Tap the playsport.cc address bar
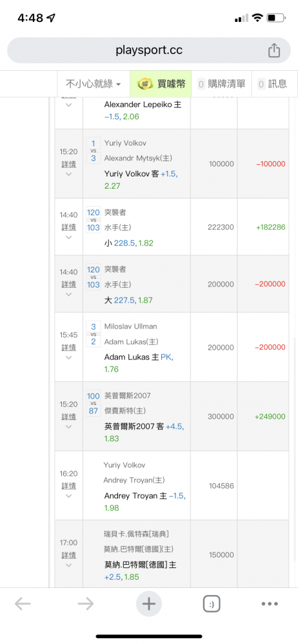Screen dimensions: 298x644 coord(149,50)
